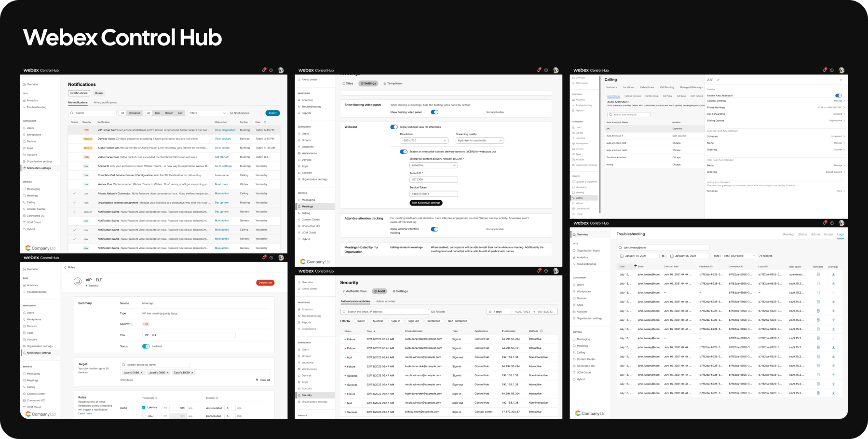Click the Date column info icon in Notifications
This screenshot has width=868, height=439.
(x=266, y=122)
